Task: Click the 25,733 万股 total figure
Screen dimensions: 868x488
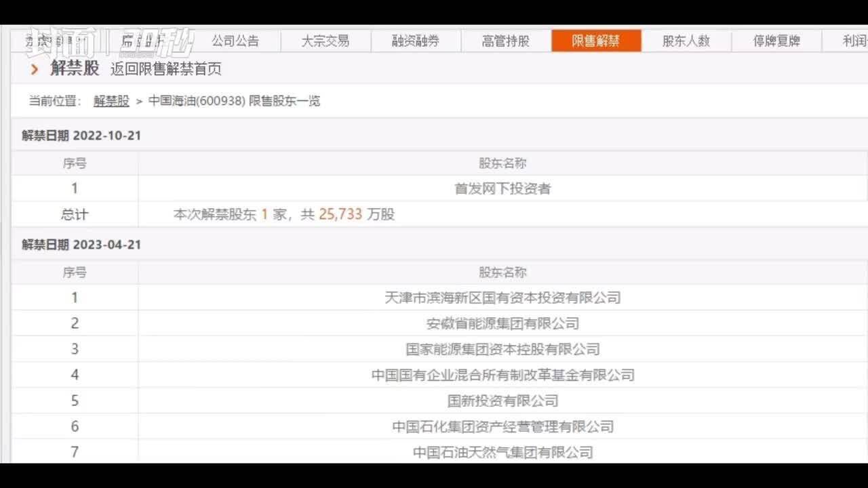Action: pyautogui.click(x=357, y=215)
